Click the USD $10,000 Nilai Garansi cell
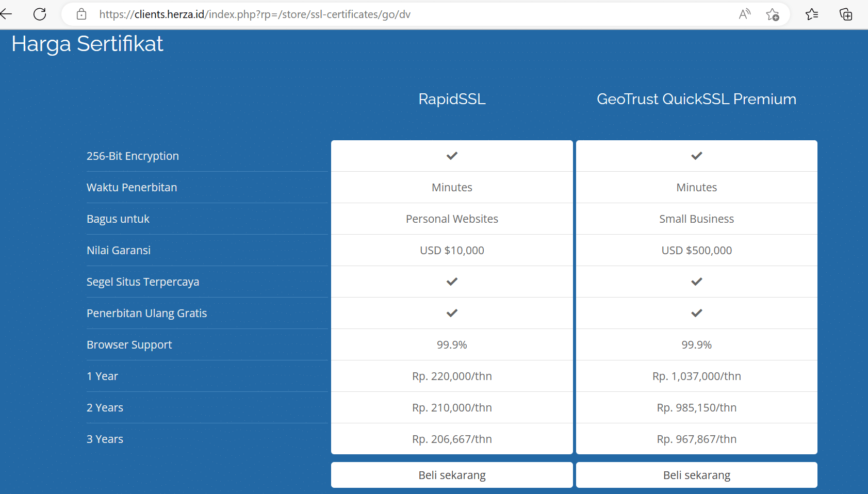Viewport: 868px width, 494px height. pyautogui.click(x=451, y=250)
